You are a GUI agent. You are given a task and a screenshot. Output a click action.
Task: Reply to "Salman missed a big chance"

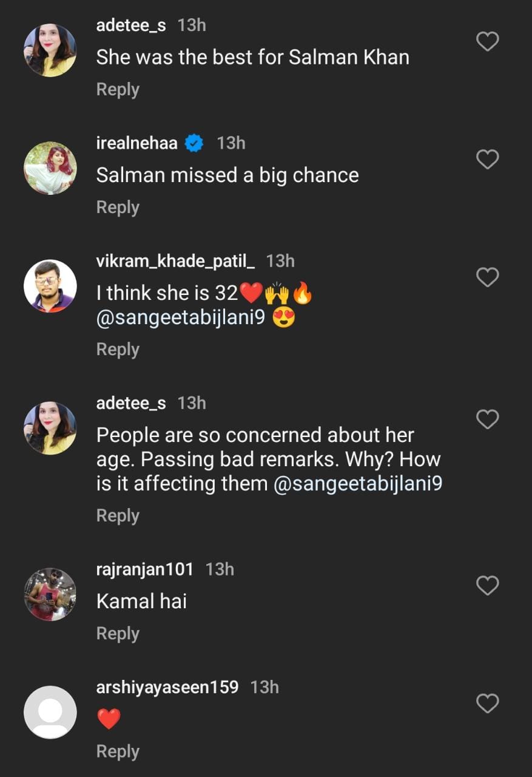(x=118, y=208)
